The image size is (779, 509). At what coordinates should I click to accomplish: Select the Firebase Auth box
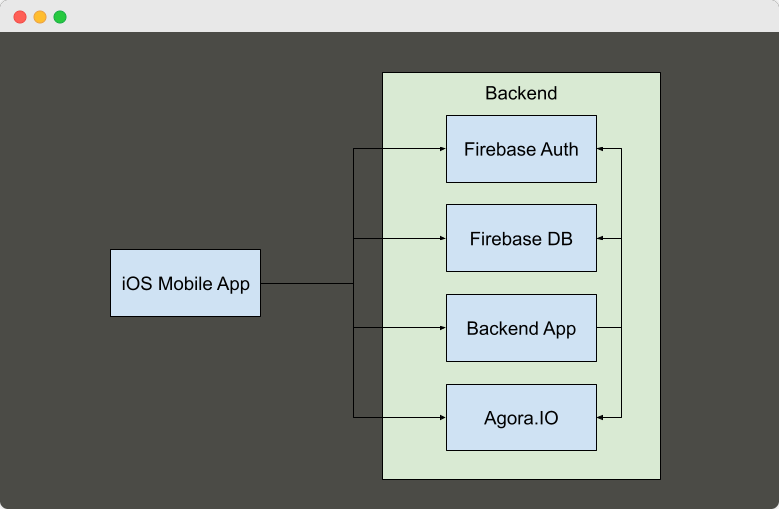(521, 149)
